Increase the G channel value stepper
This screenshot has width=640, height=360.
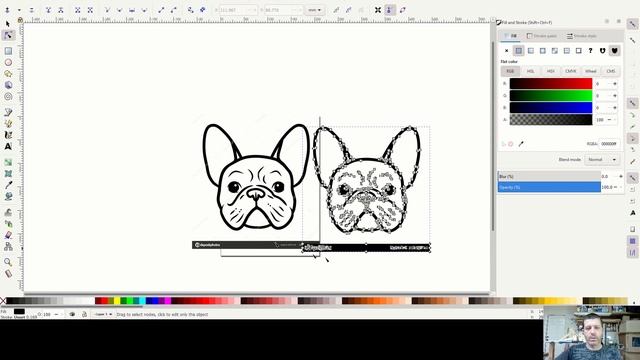click(x=615, y=96)
